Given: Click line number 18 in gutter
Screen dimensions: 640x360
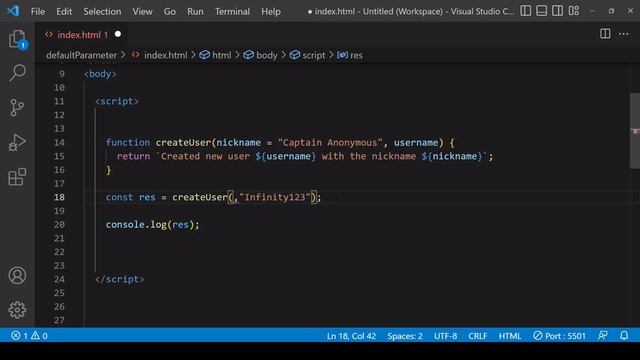Looking at the screenshot, I should (59, 197).
